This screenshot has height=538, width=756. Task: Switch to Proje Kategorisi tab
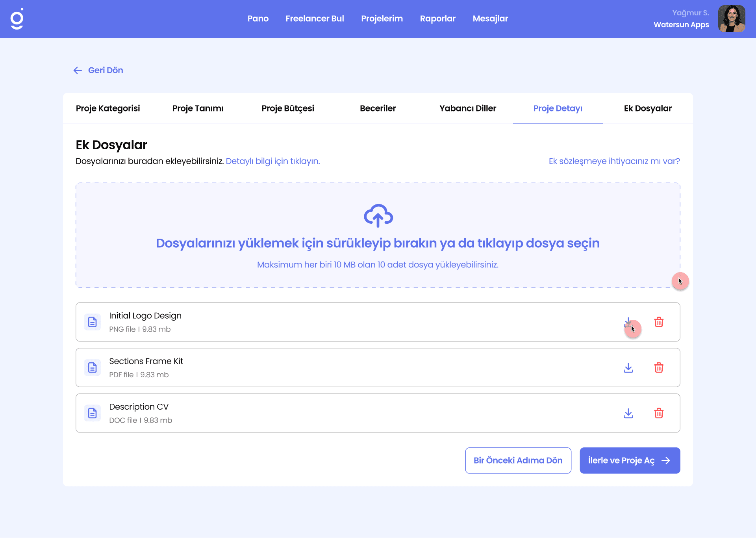tap(108, 108)
